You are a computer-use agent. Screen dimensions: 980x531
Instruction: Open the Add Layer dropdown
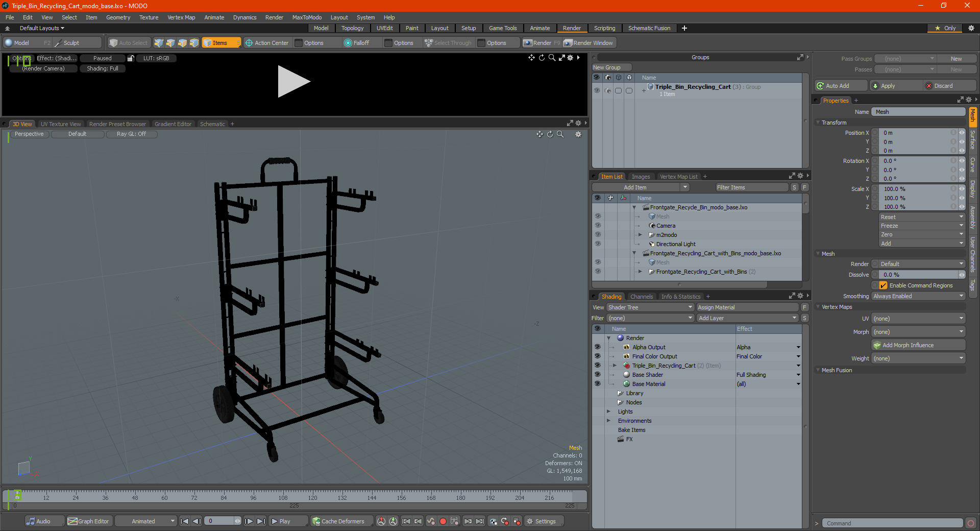[x=747, y=318]
